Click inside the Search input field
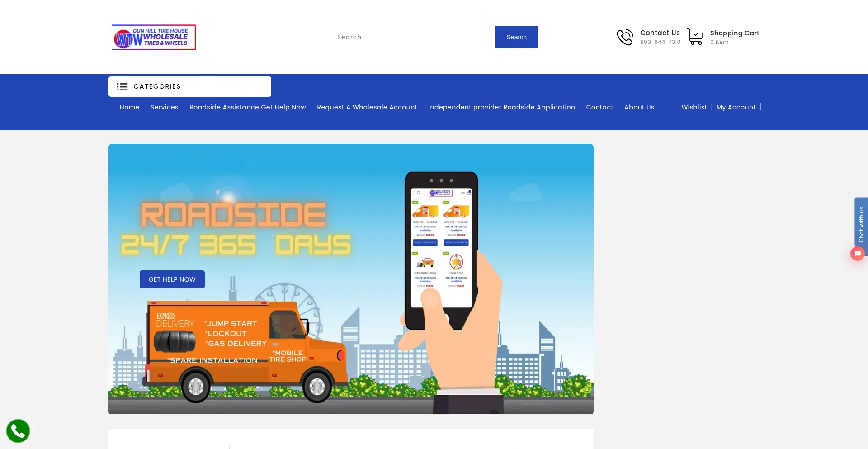This screenshot has height=449, width=868. pyautogui.click(x=412, y=37)
